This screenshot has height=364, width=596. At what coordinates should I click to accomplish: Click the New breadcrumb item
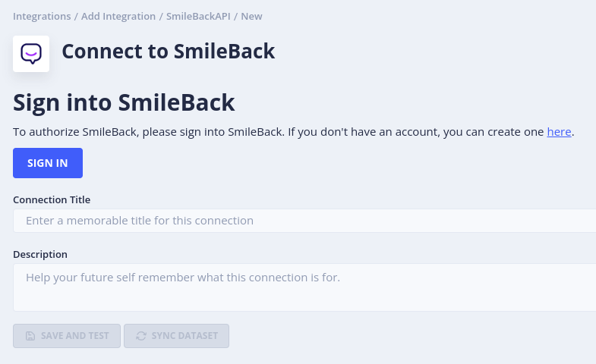pos(252,16)
